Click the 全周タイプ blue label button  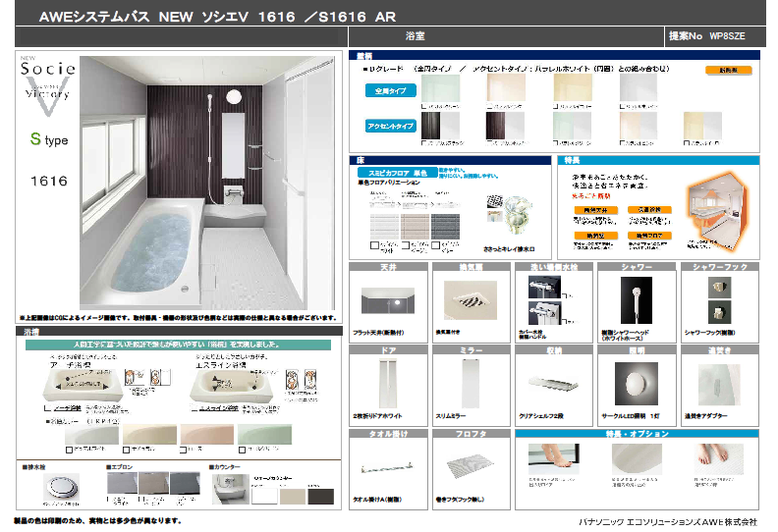point(390,90)
